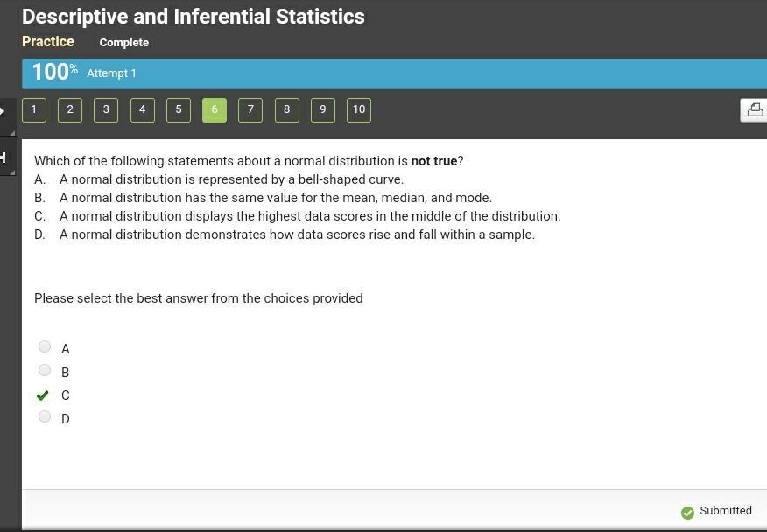Image resolution: width=767 pixels, height=532 pixels.
Task: Click the Complete status label
Action: click(x=124, y=43)
